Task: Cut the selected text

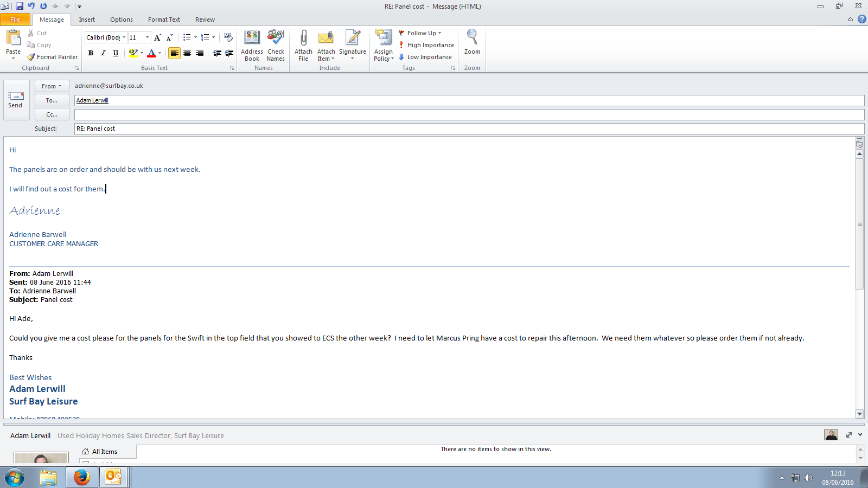Action: click(x=37, y=33)
